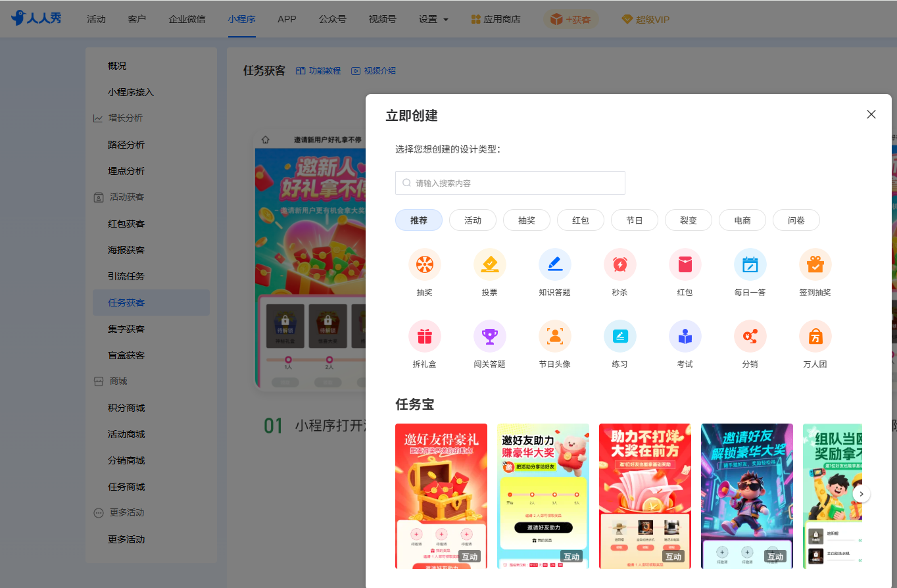Switch filter to 红包 category
This screenshot has height=588, width=897.
pyautogui.click(x=580, y=220)
